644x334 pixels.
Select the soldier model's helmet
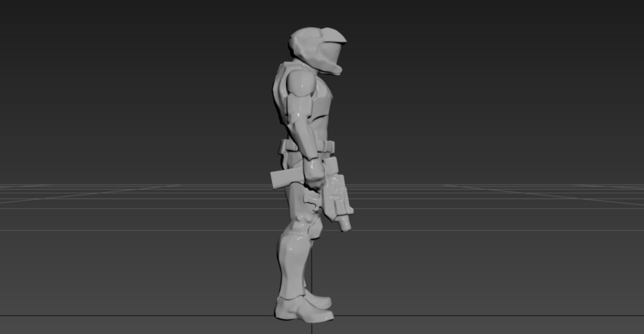317,51
